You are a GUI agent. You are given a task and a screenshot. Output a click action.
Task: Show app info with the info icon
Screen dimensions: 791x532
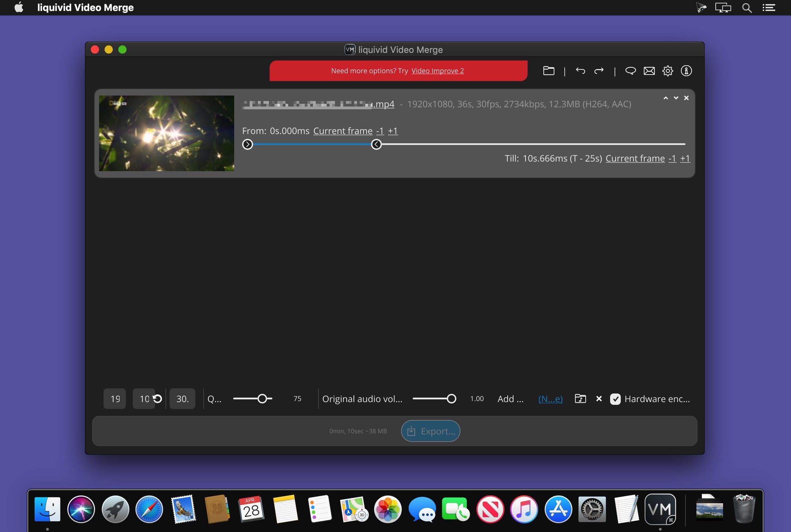pyautogui.click(x=686, y=71)
